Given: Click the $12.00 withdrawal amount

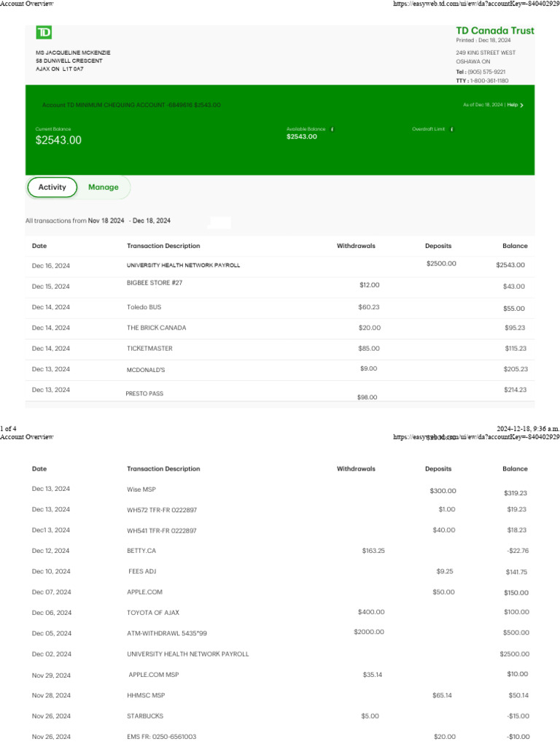Looking at the screenshot, I should (369, 285).
